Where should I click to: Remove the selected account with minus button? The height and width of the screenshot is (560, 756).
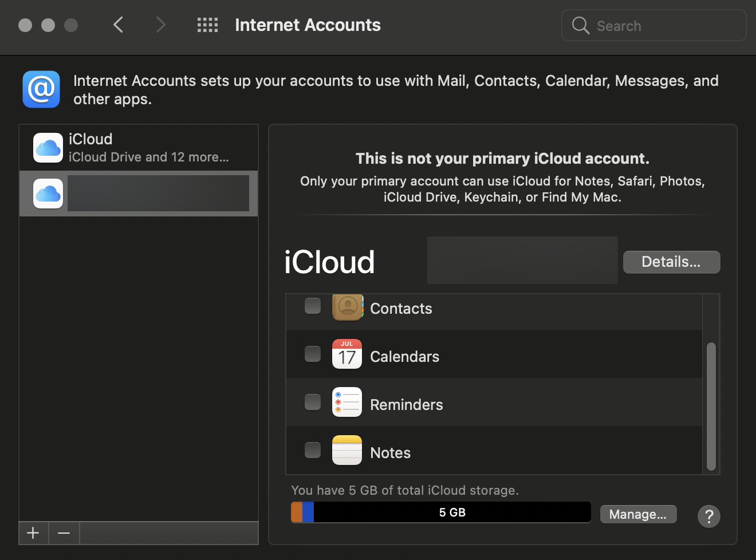[x=64, y=533]
